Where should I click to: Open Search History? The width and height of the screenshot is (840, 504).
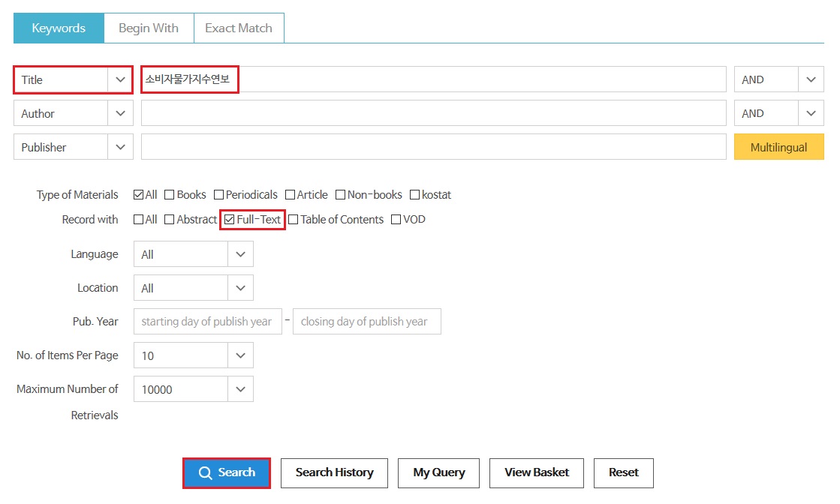(334, 472)
